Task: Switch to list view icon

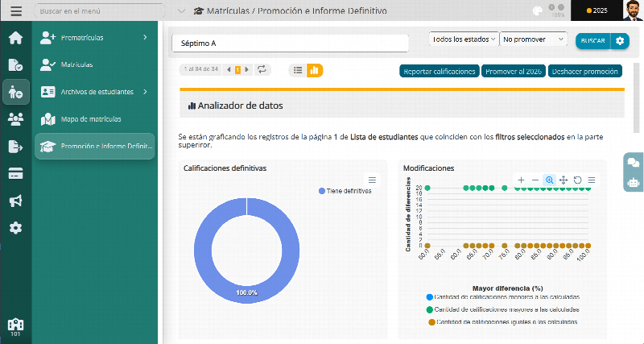Action: click(298, 70)
